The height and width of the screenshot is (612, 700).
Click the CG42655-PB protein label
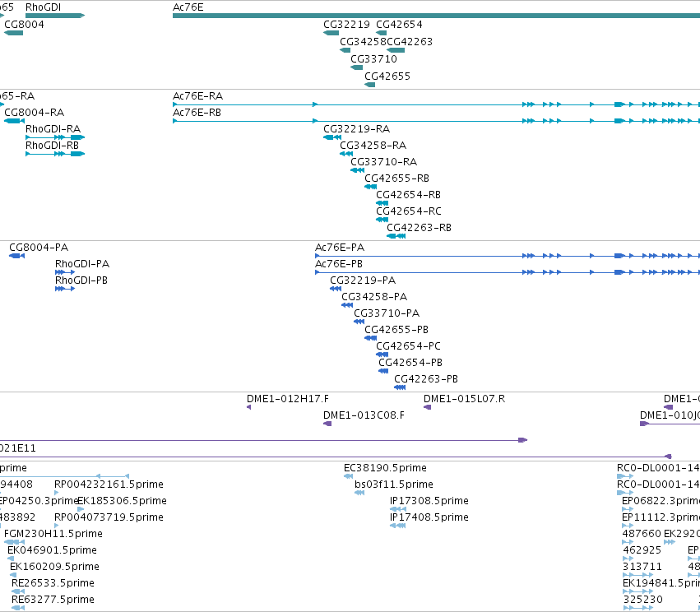coord(396,330)
